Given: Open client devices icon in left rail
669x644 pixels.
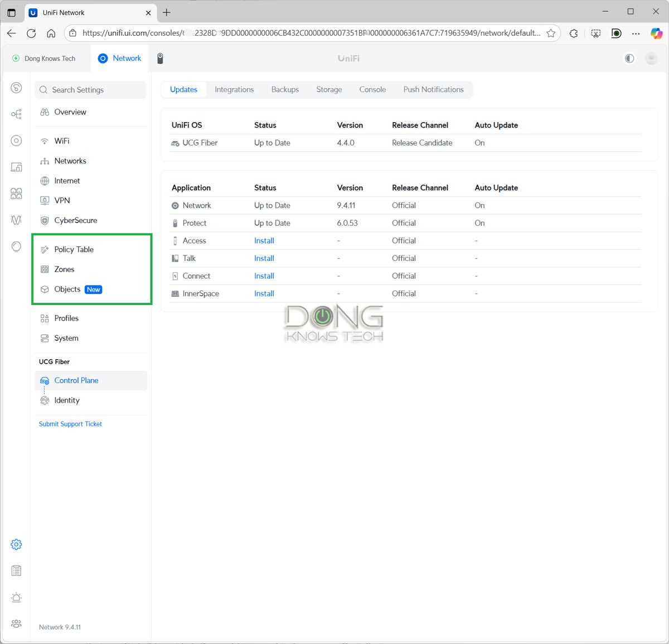Looking at the screenshot, I should (x=17, y=167).
